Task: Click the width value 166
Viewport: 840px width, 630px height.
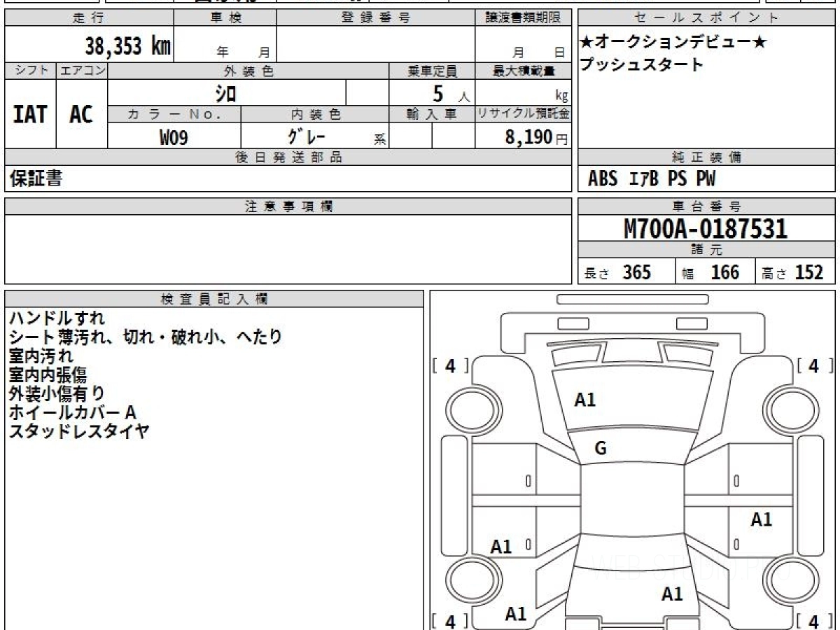Action: pos(724,272)
